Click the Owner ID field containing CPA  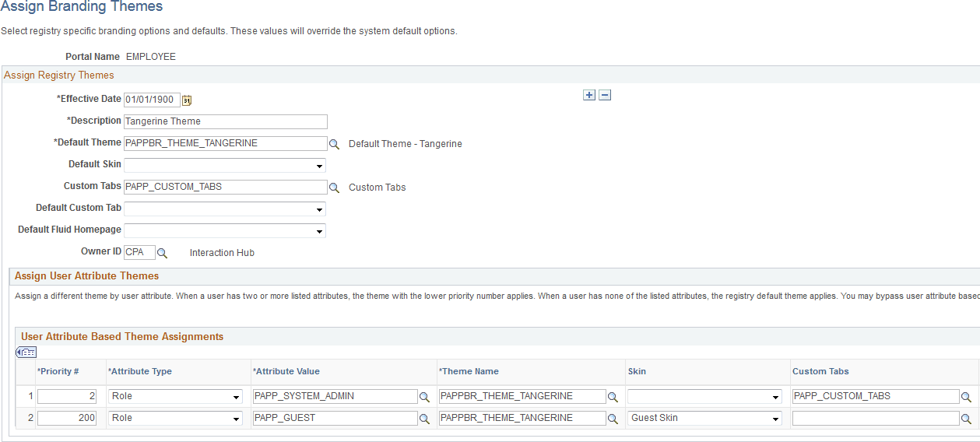[x=139, y=252]
